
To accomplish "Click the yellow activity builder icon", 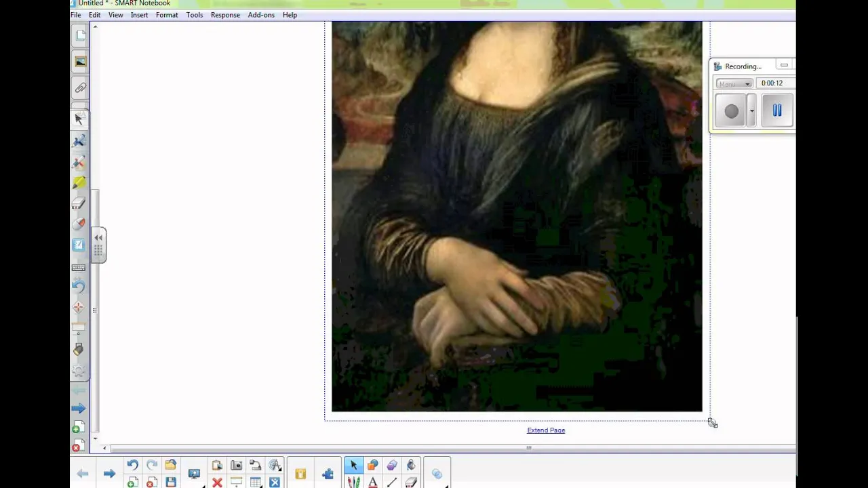I will [300, 474].
